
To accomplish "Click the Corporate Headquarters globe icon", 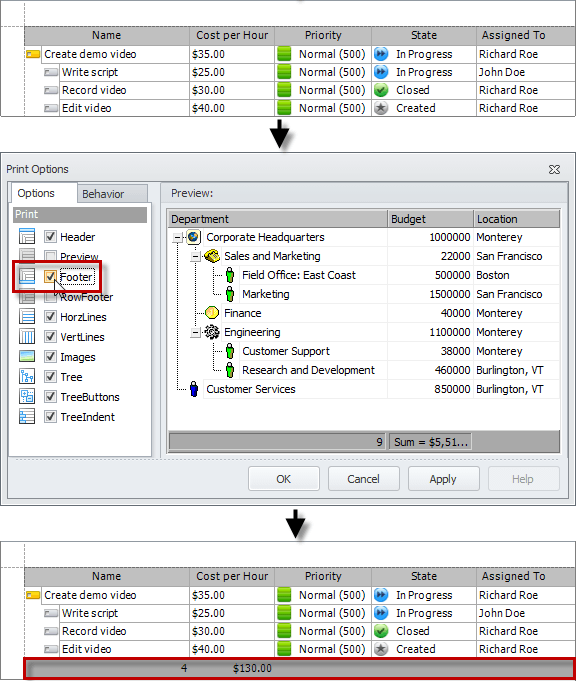I will (x=193, y=237).
